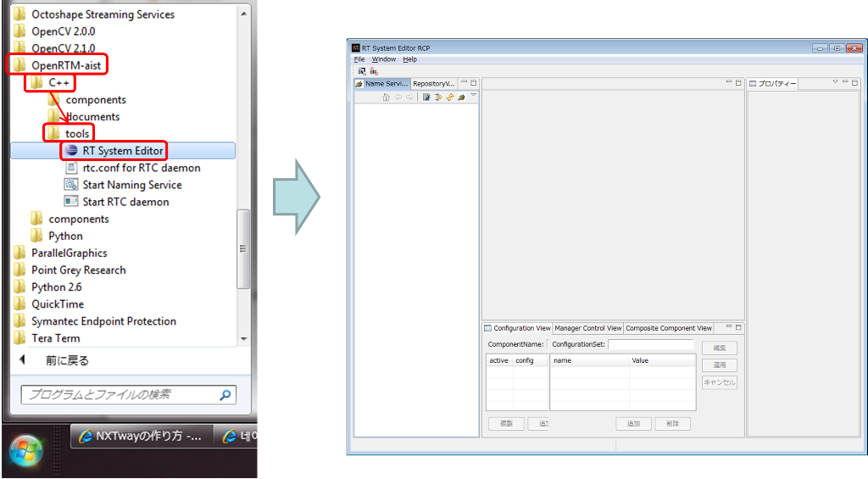
Task: Expand the components folder above Python
Action: click(70, 219)
